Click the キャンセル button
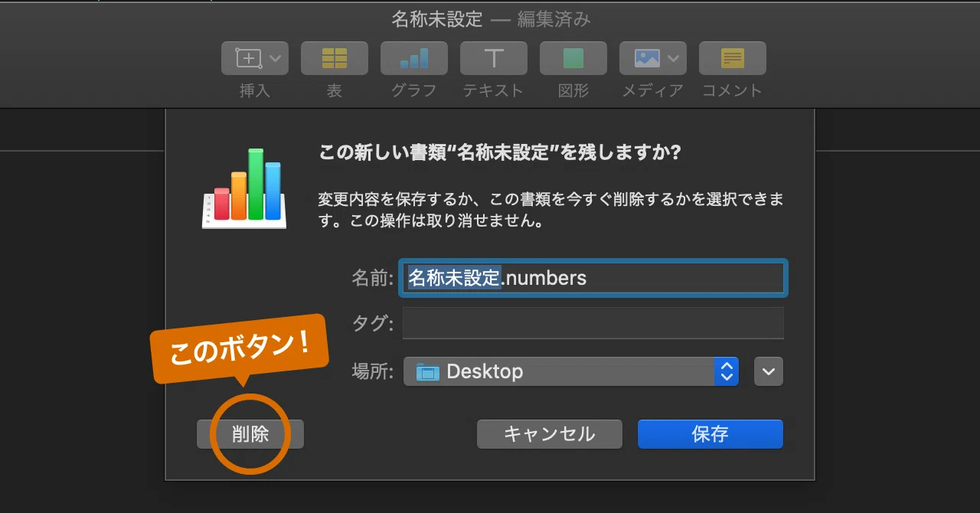Screen dimensions: 980x513 549,434
